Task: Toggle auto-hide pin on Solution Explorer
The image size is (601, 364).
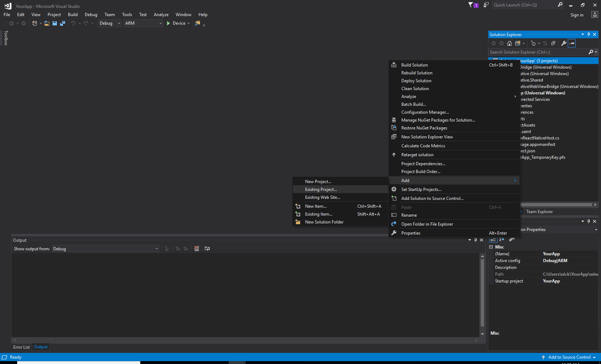Action: (588, 35)
